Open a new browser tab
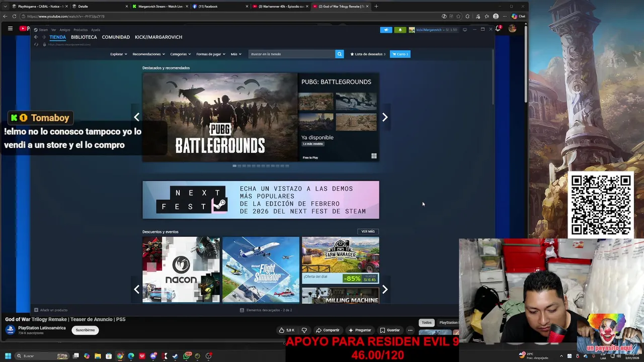644x362 pixels. click(376, 7)
